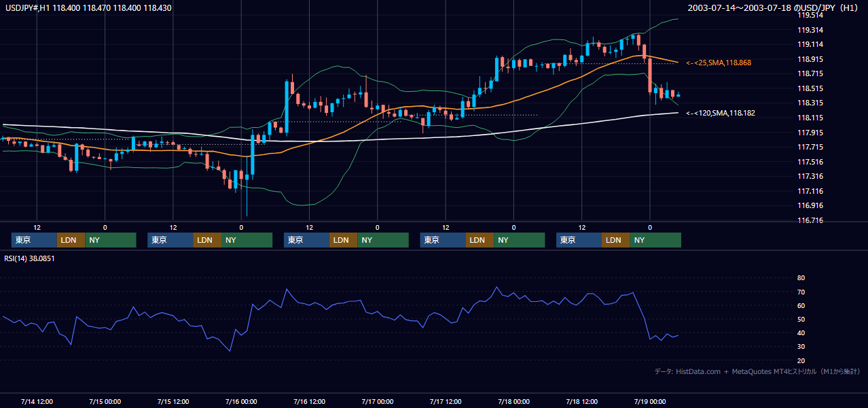Click the 7/19 00:00 time axis label
This screenshot has height=408, width=868.
[x=650, y=401]
